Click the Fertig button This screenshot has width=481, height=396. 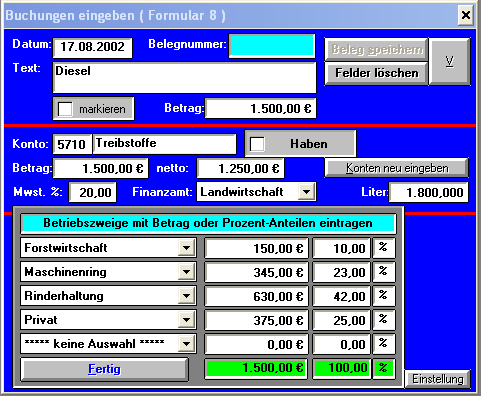point(104,369)
